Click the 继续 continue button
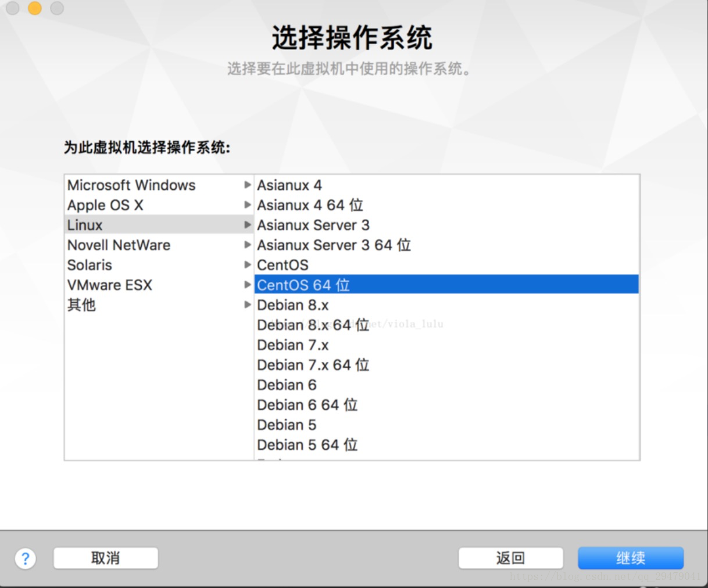This screenshot has height=588, width=708. pyautogui.click(x=631, y=558)
